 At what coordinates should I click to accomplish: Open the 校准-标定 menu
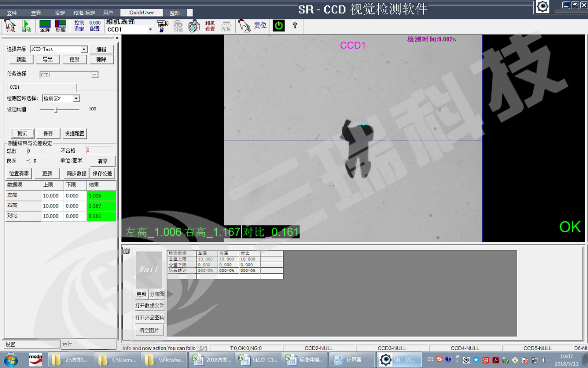tap(85, 13)
